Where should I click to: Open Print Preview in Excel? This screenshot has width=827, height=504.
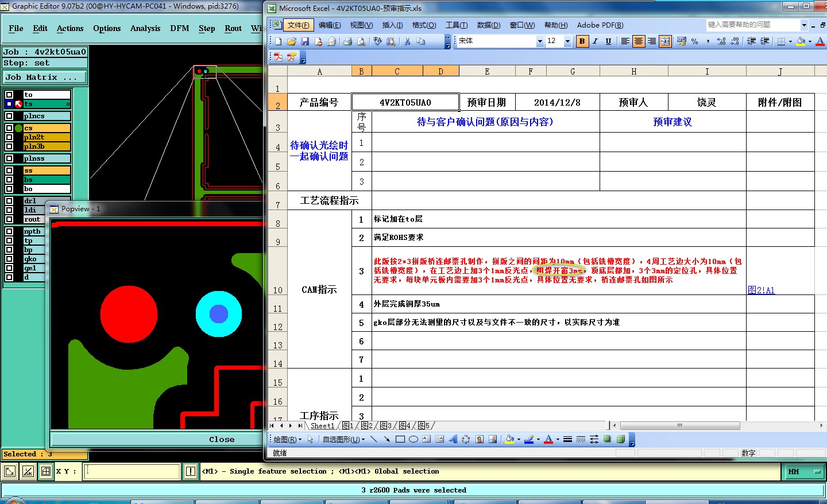361,41
